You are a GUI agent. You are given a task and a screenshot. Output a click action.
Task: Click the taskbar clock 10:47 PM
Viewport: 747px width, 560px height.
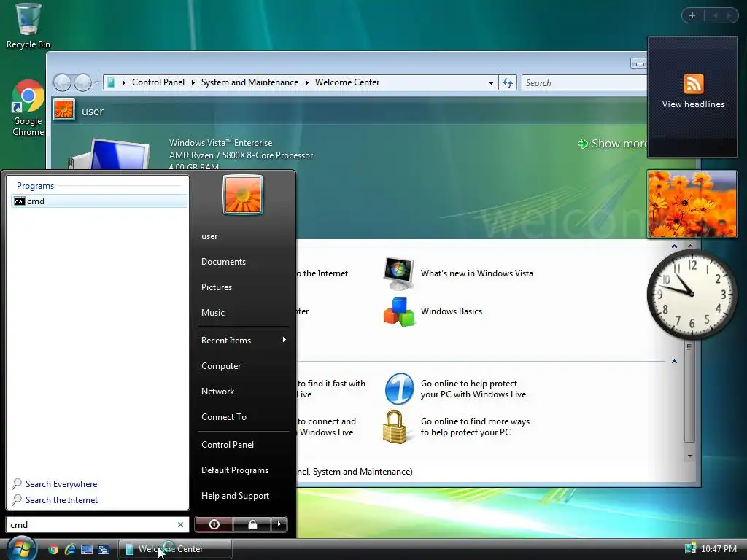pos(719,548)
